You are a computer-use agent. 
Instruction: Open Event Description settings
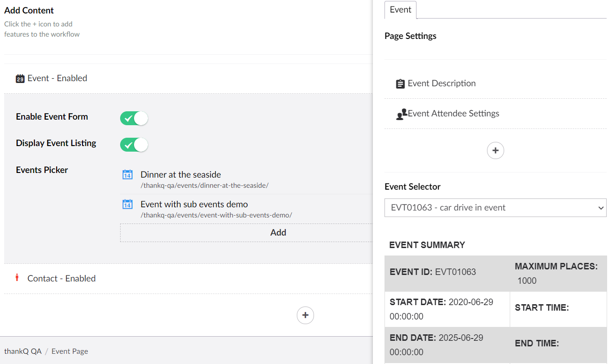click(x=442, y=83)
